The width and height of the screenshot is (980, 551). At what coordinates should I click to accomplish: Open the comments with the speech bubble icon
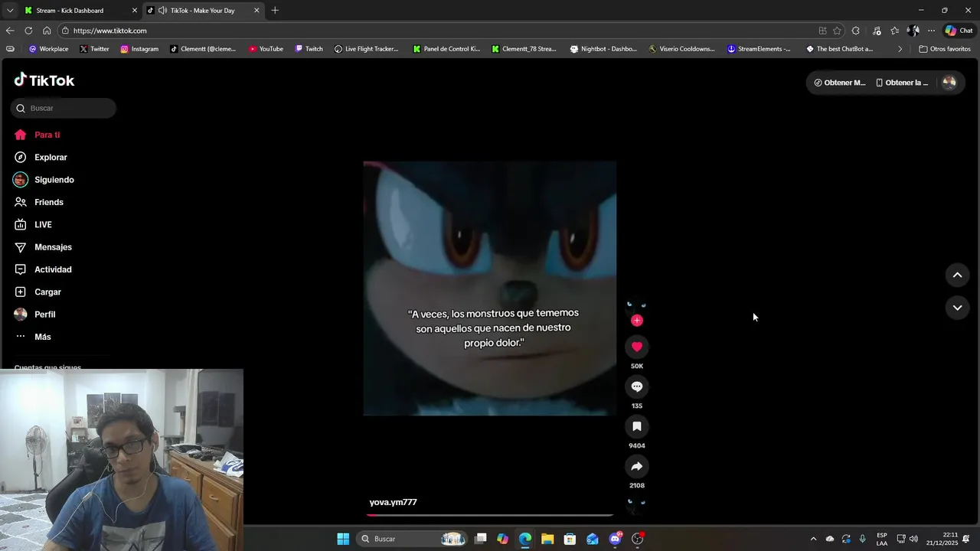click(637, 386)
